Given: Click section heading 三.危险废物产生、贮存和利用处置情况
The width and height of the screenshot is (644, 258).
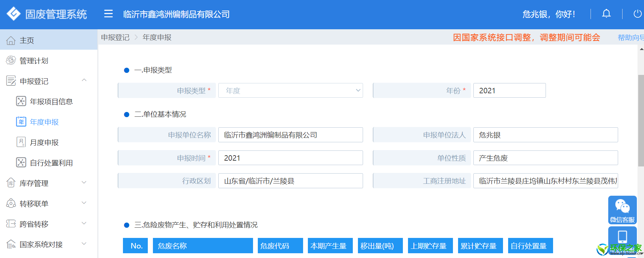Looking at the screenshot, I should click(x=196, y=225).
